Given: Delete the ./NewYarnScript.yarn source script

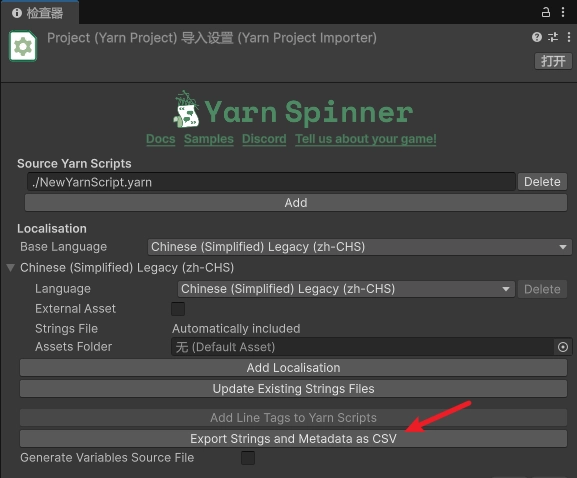Looking at the screenshot, I should (542, 182).
